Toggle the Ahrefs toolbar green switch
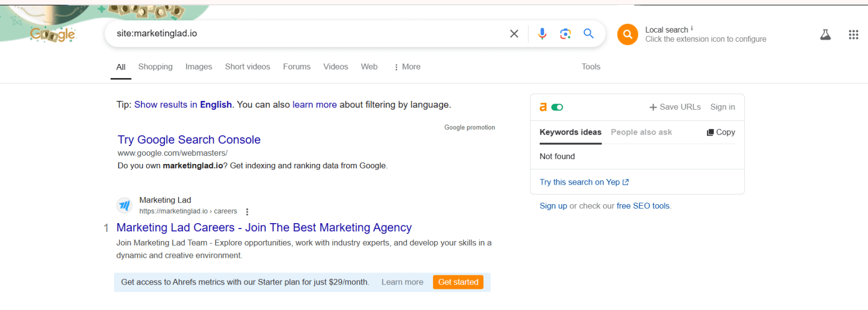Screen dimensions: 868x310 (557, 107)
